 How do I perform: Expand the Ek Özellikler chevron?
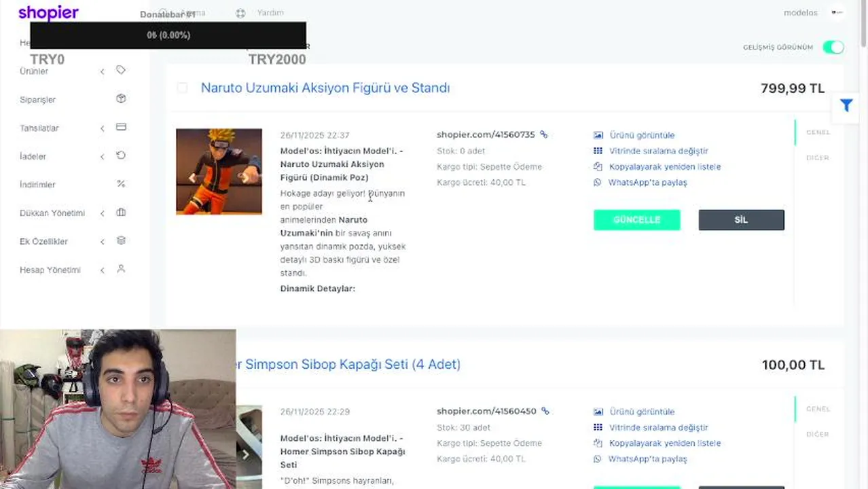pos(102,242)
